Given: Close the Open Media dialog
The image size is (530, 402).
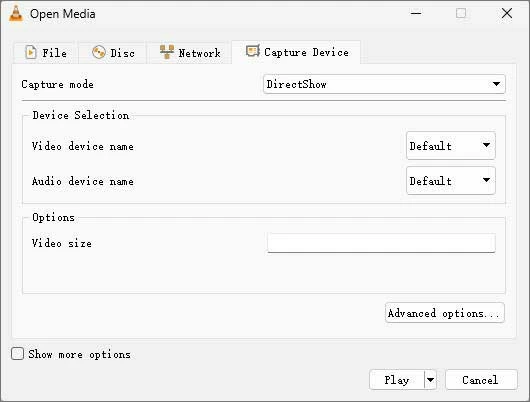Looking at the screenshot, I should pyautogui.click(x=507, y=14).
